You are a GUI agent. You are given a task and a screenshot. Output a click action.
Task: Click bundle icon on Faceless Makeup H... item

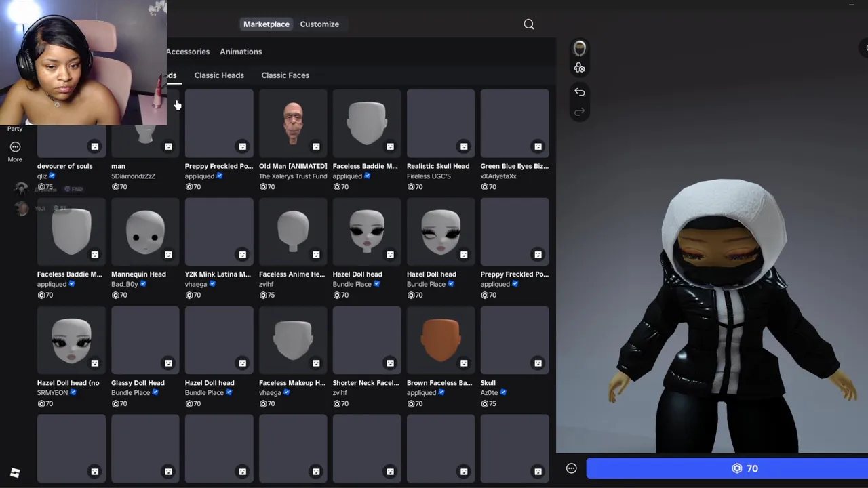[x=316, y=363]
